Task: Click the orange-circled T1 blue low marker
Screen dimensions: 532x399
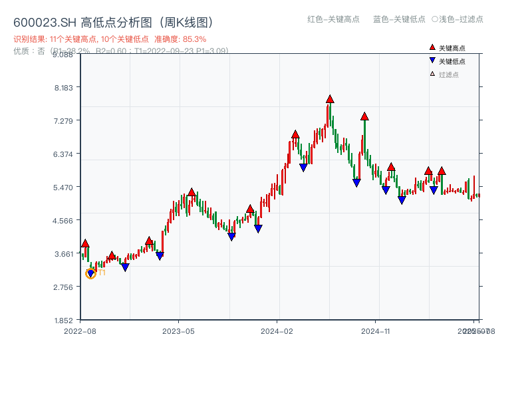Action: 90,273
